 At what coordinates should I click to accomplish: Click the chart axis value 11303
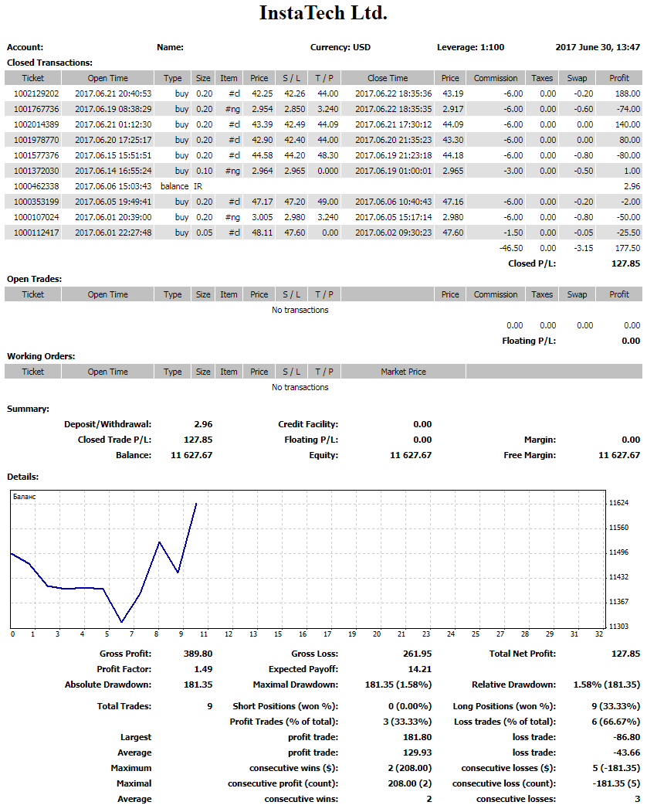pyautogui.click(x=618, y=627)
